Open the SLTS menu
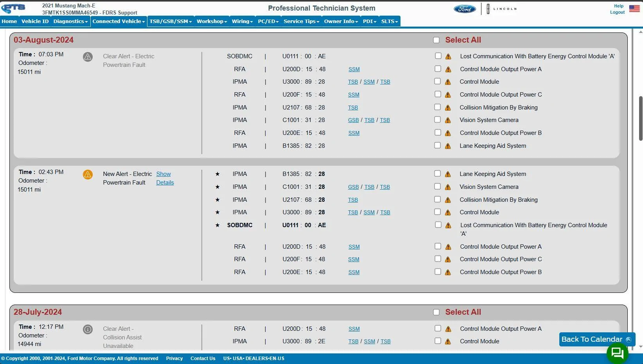 (x=390, y=22)
